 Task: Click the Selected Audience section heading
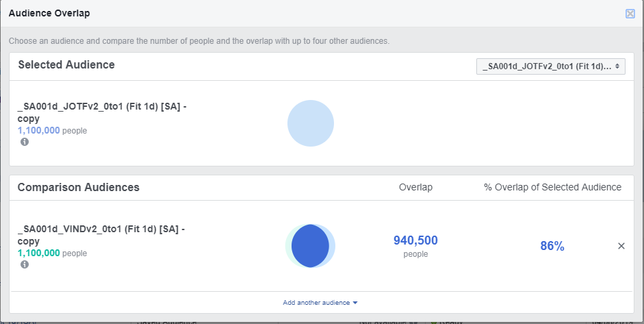click(x=66, y=65)
